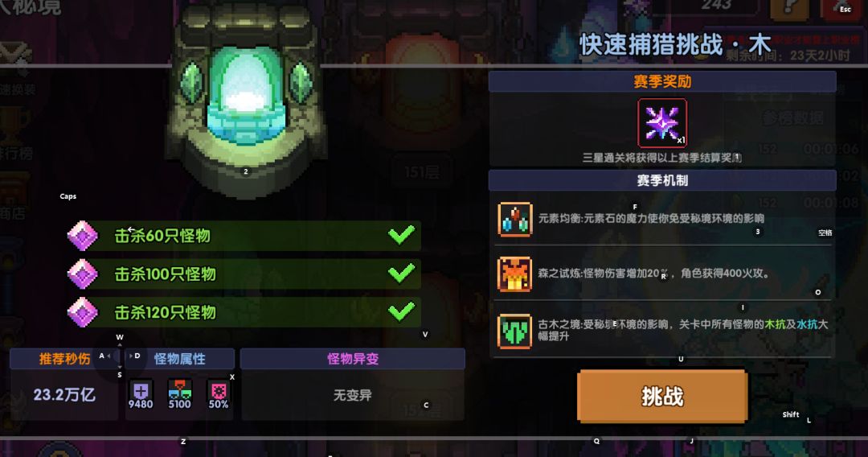Click checkmark for 击杀100只怪物 objective
The image size is (868, 457).
[401, 273]
